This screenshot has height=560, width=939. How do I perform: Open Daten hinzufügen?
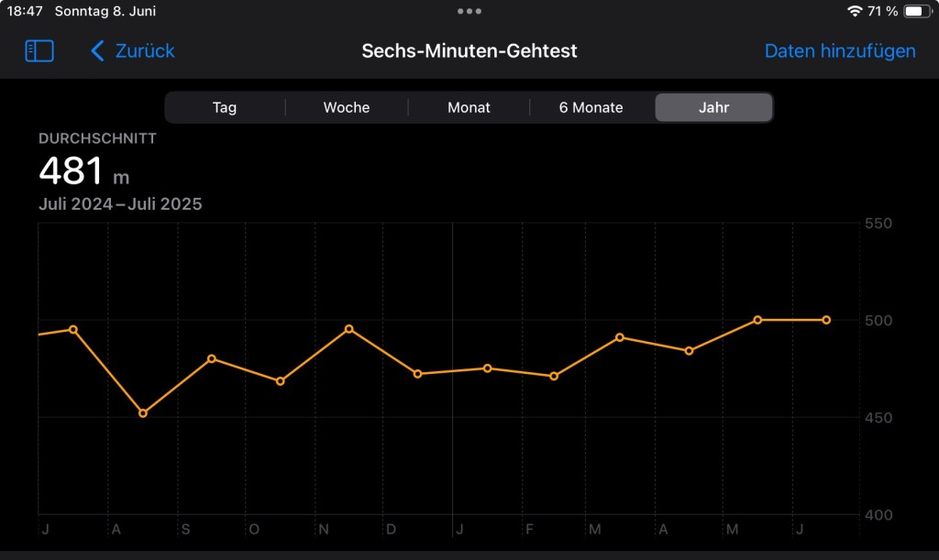click(x=840, y=51)
